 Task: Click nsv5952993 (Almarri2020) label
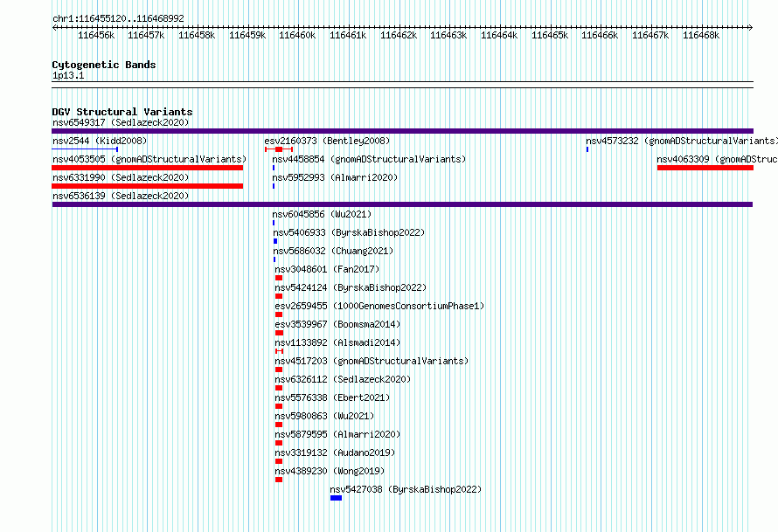pos(335,177)
